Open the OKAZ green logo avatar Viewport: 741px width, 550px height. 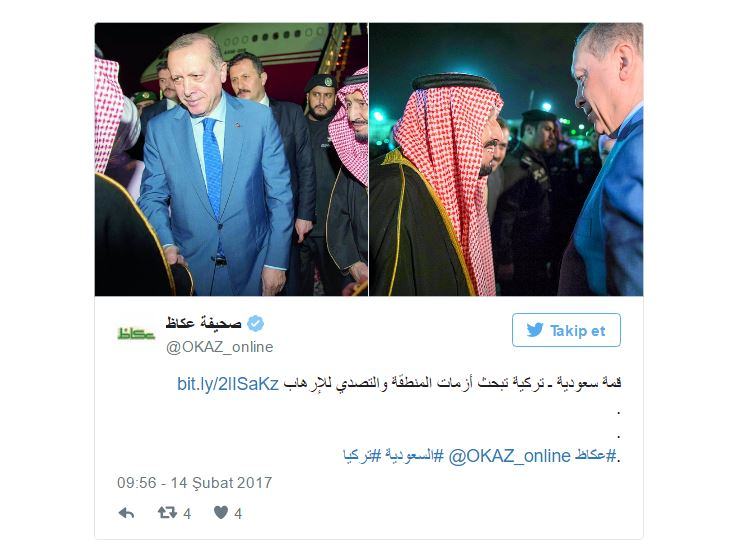pos(136,334)
